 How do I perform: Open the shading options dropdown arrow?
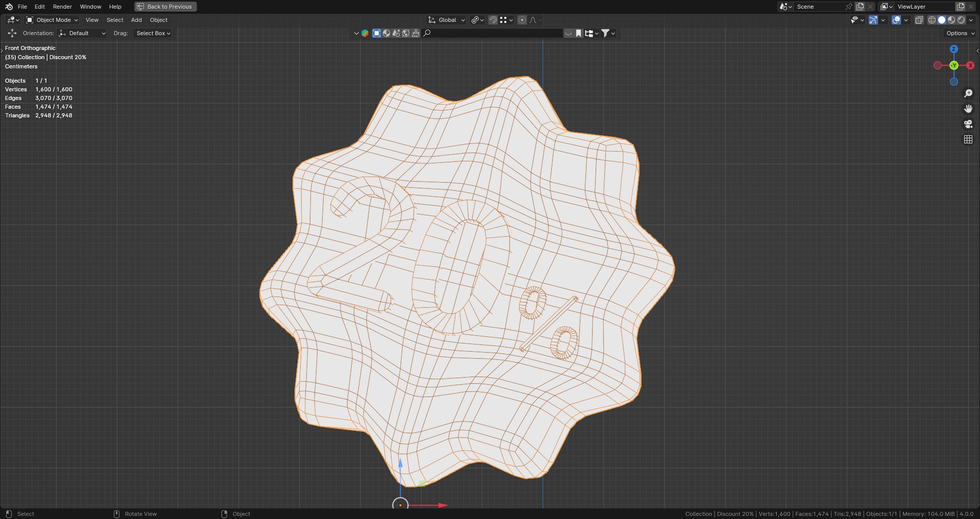pos(971,20)
